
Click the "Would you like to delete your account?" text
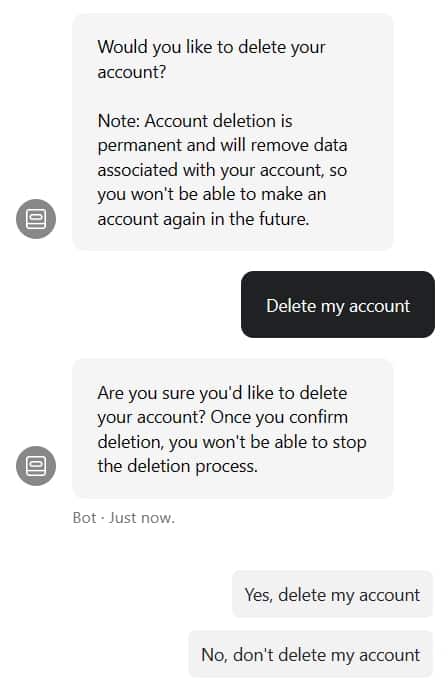pos(211,59)
